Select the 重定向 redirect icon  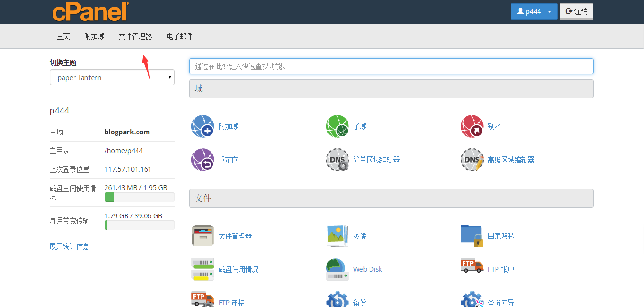(x=203, y=160)
